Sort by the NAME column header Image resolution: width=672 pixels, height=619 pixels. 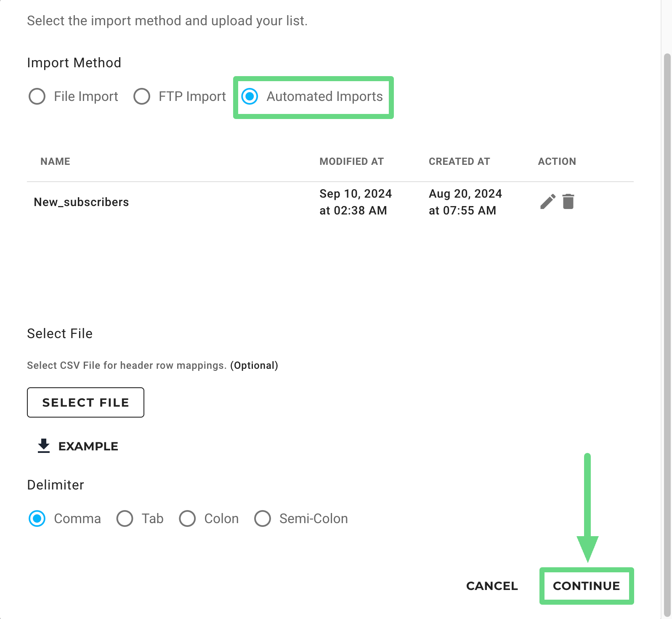(x=55, y=161)
